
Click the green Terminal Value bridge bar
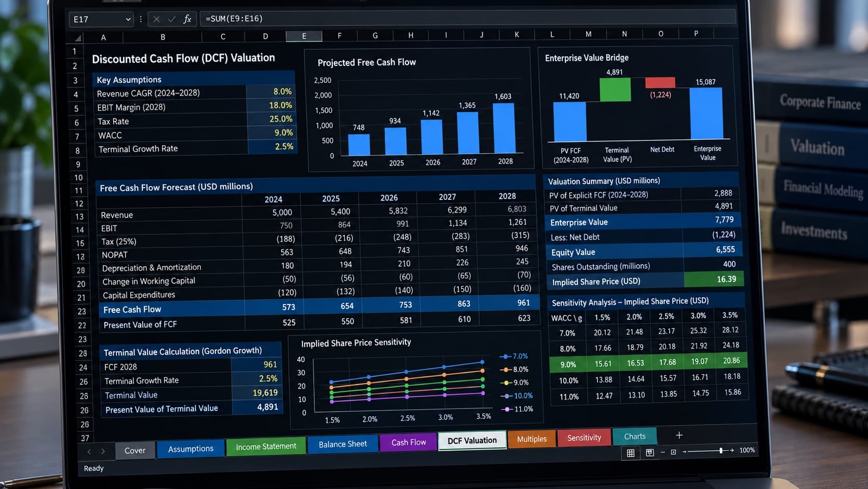(x=615, y=90)
